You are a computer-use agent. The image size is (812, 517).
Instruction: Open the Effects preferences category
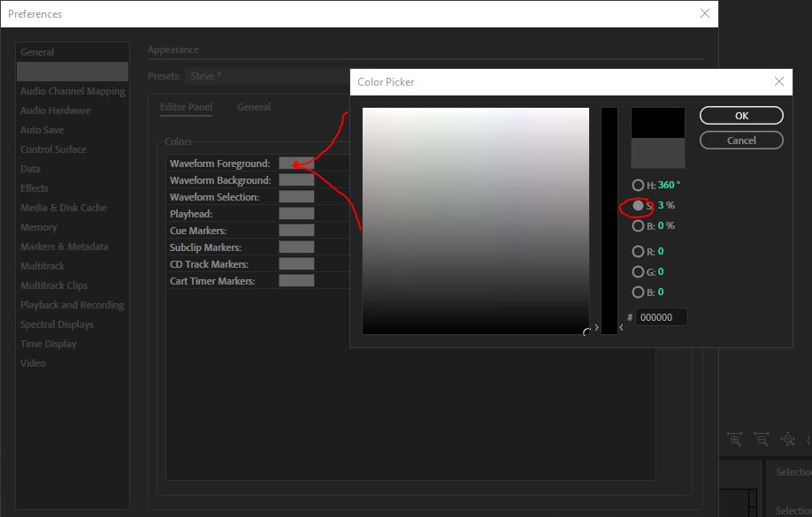[x=34, y=188]
